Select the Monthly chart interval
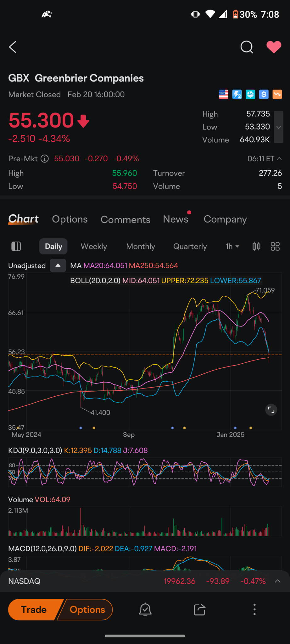Viewport: 290px width, 644px height. (x=141, y=246)
